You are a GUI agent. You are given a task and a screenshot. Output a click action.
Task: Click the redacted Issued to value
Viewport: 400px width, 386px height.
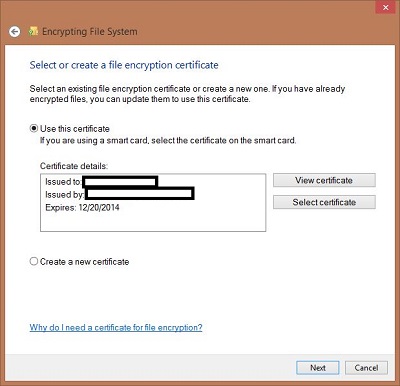coord(120,182)
